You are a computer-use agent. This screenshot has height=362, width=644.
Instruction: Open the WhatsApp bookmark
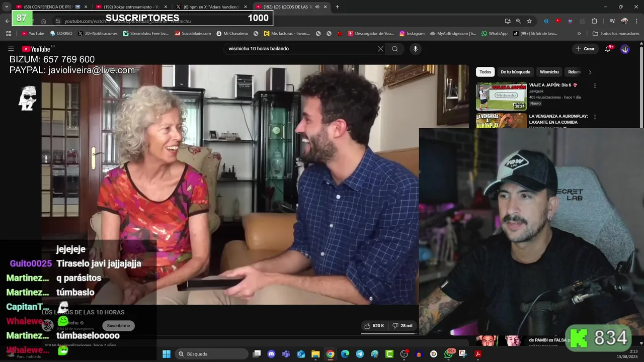[495, 34]
